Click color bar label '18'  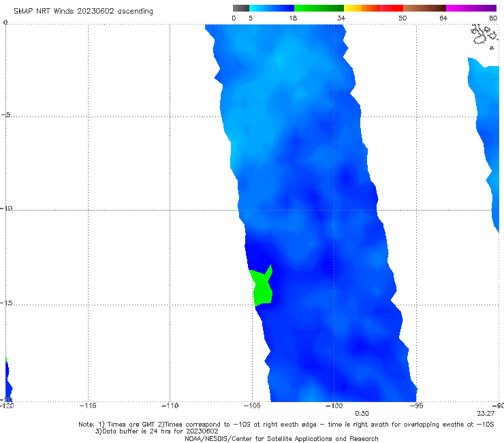[293, 18]
